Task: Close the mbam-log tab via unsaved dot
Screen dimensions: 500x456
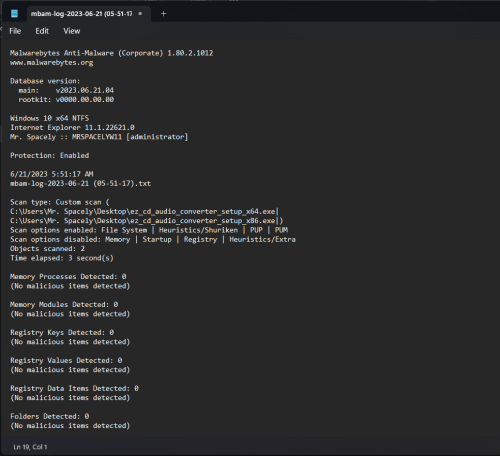Action: coord(140,14)
